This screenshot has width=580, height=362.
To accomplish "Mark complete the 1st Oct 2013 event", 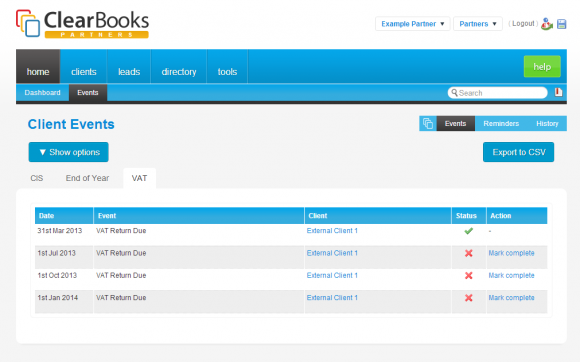I will coord(511,275).
